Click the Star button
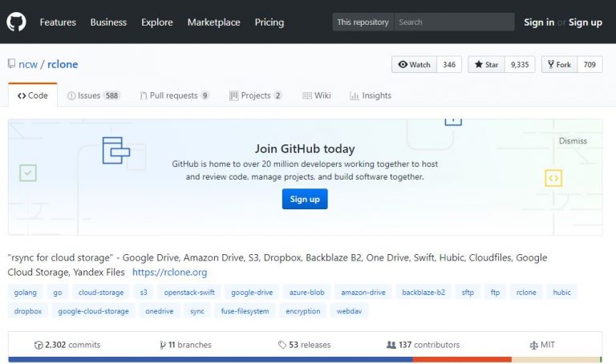The image size is (616, 364). pyautogui.click(x=486, y=64)
